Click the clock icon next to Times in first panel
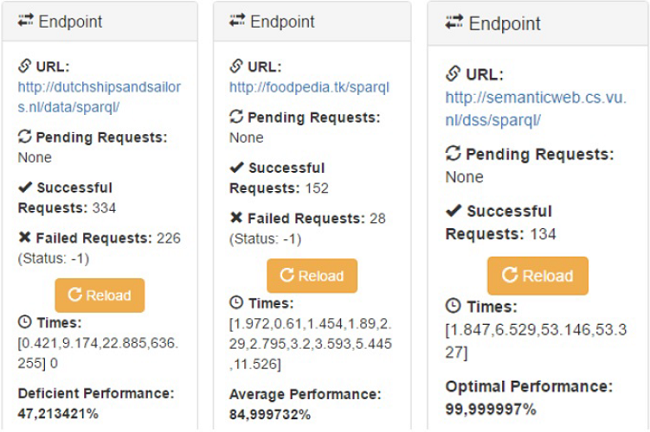The width and height of the screenshot is (650, 432). pyautogui.click(x=25, y=323)
